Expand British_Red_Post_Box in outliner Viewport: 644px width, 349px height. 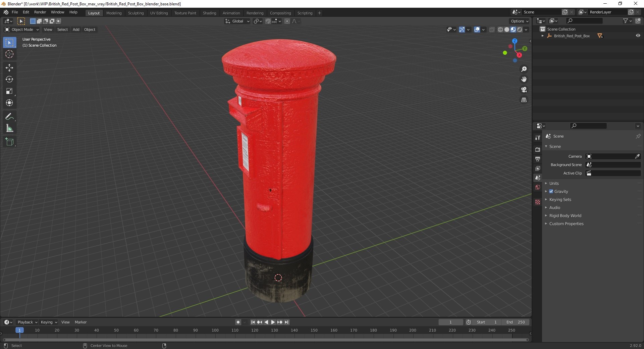tap(542, 36)
